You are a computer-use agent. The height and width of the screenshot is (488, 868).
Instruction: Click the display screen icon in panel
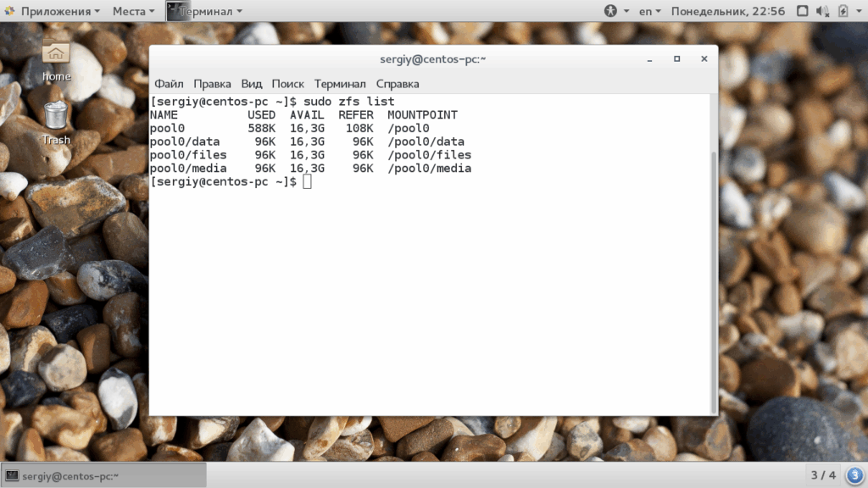tap(802, 11)
